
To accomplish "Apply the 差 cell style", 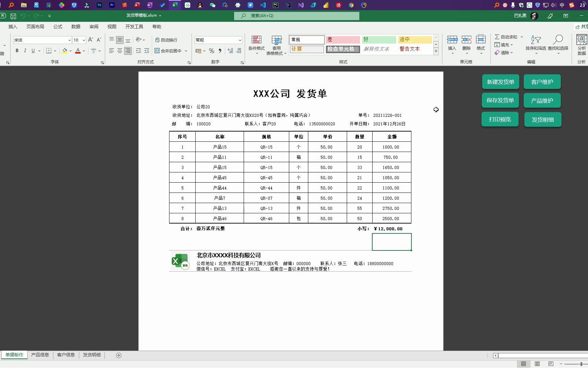I will click(x=343, y=40).
